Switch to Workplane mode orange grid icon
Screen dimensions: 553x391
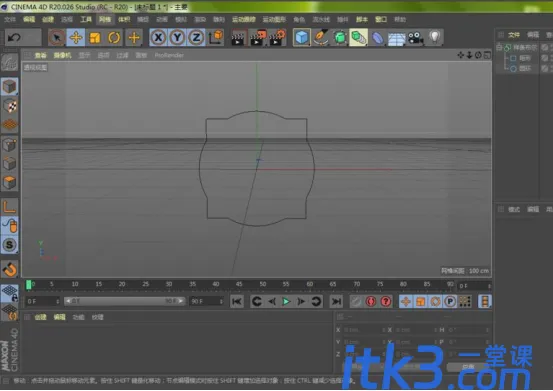point(10,124)
